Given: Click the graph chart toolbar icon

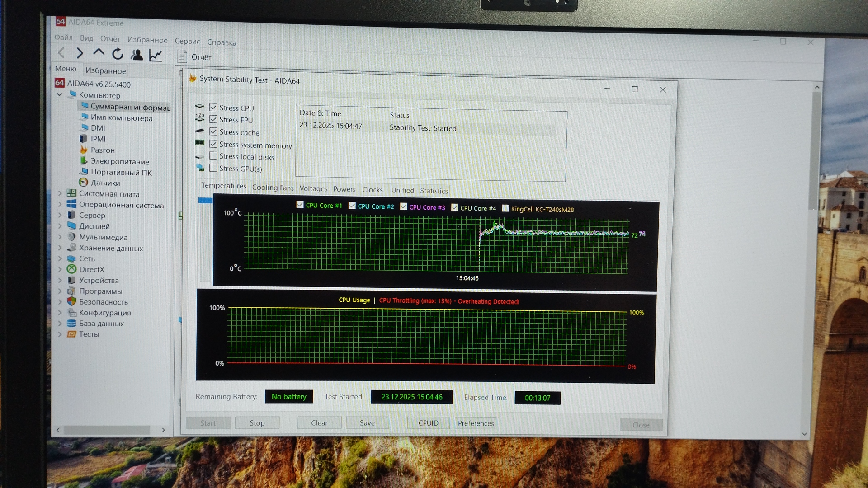Looking at the screenshot, I should [x=156, y=56].
